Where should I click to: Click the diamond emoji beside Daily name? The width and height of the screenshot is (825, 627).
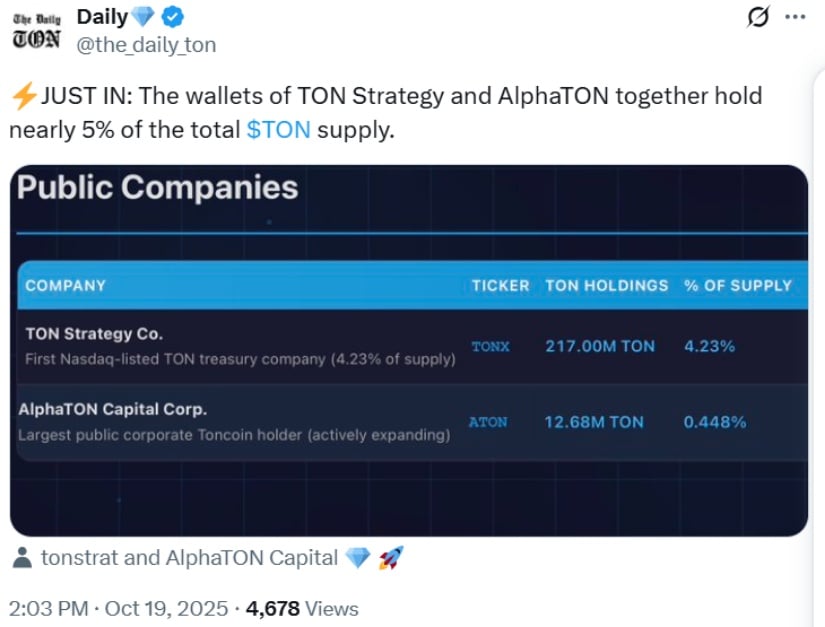(144, 18)
